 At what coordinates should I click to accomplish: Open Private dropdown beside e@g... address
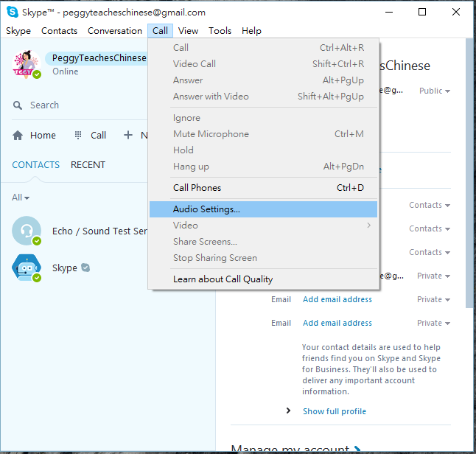coord(433,276)
